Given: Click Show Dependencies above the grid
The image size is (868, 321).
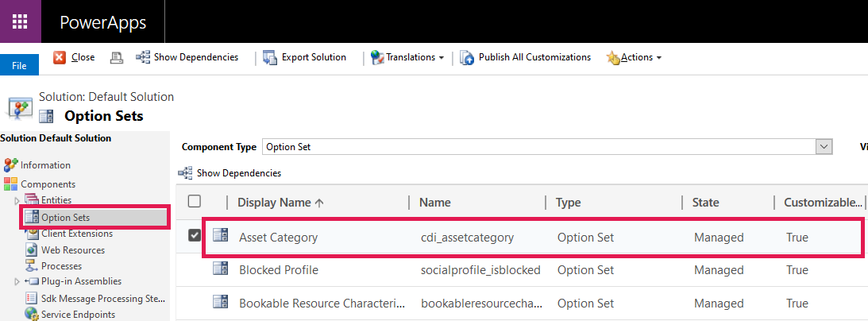Looking at the screenshot, I should pos(239,173).
